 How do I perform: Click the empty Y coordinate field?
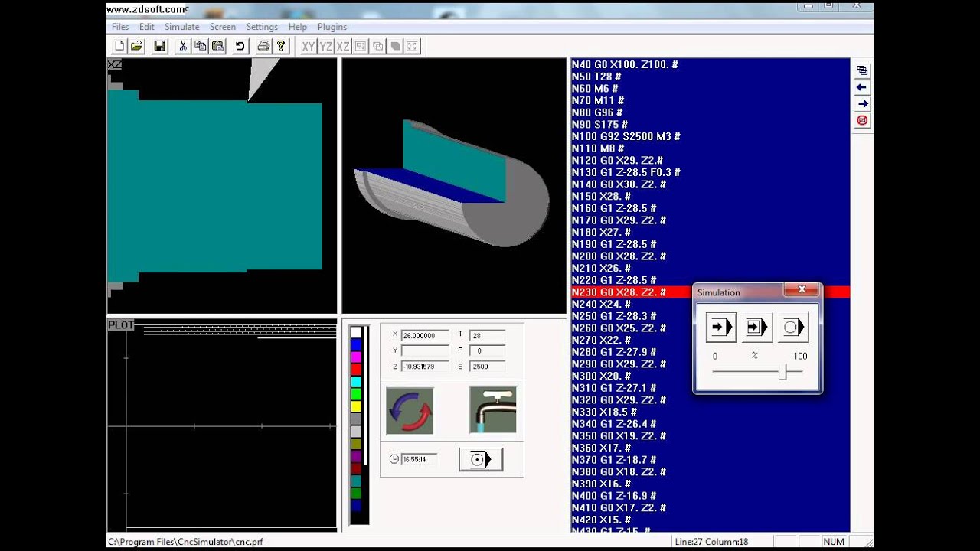425,350
